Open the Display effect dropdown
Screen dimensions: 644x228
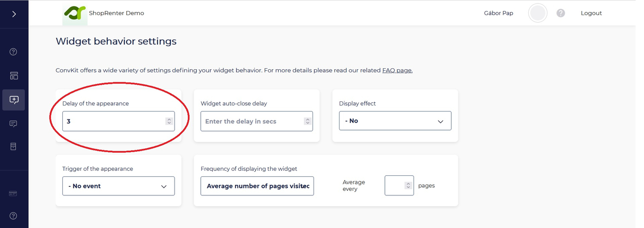395,121
